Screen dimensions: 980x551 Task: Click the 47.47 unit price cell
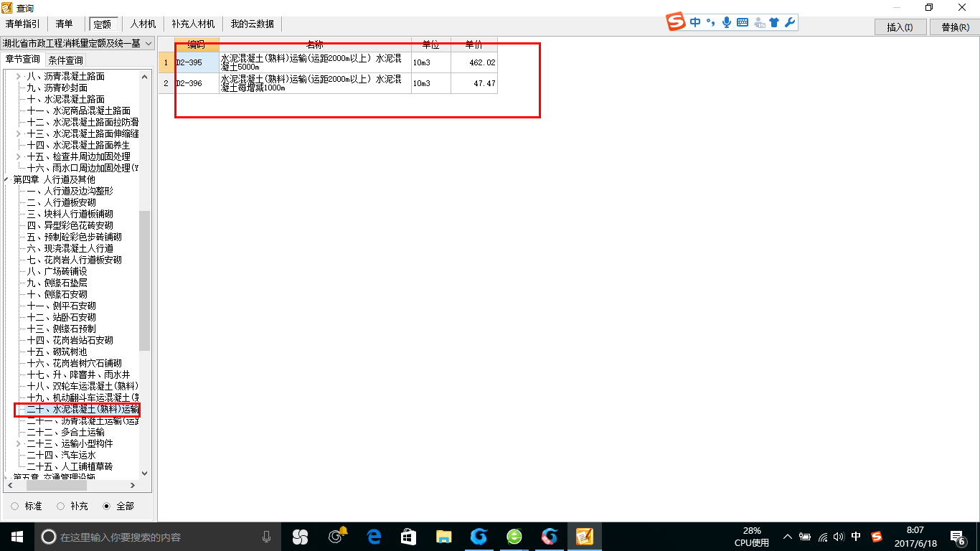[474, 83]
